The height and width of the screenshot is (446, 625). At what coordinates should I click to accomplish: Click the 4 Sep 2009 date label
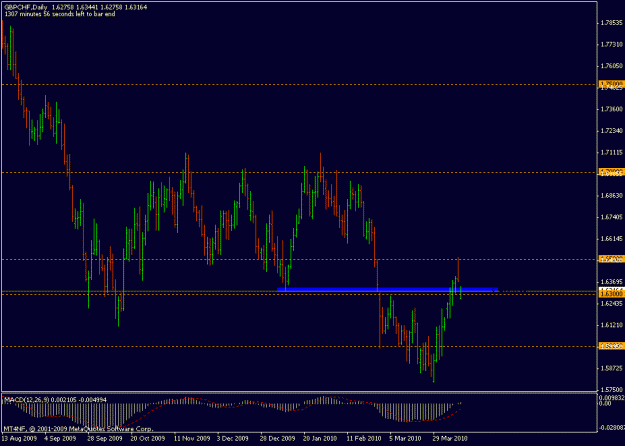click(62, 439)
